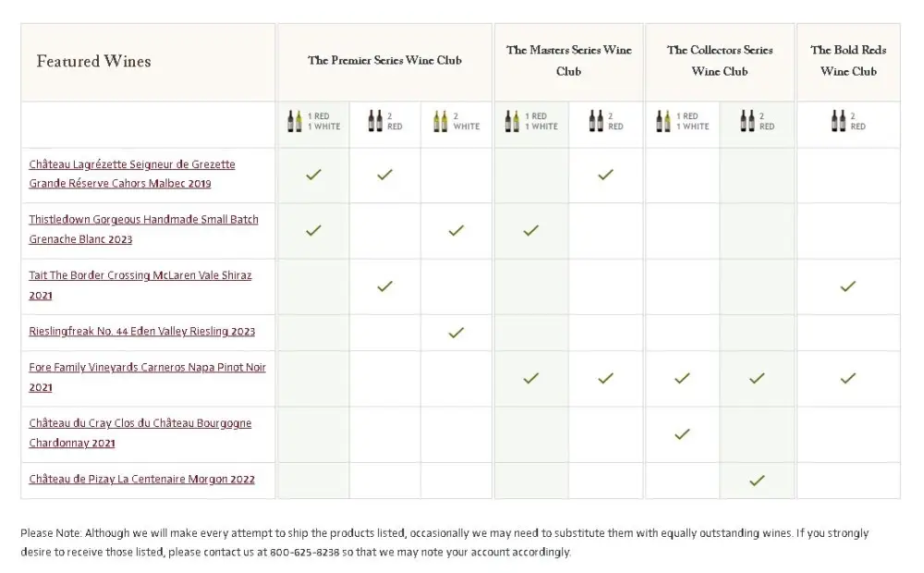Click Collectors checkmark for Château de Pizay Morgon
924x573 pixels.
(757, 480)
